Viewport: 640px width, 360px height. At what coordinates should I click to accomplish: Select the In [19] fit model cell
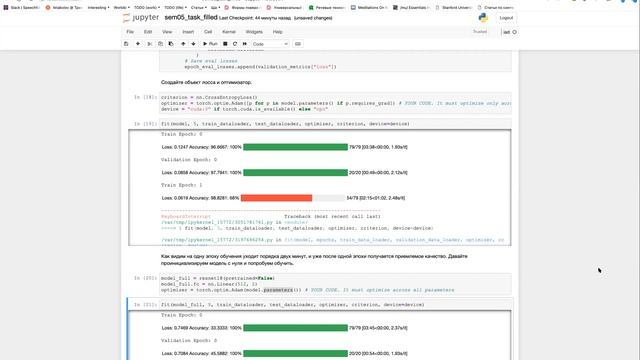pyautogui.click(x=336, y=124)
